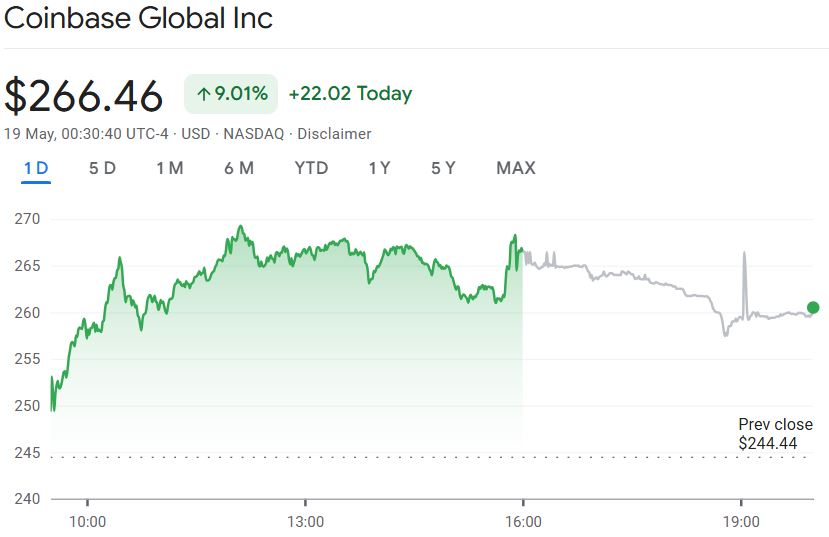Open the 5Y time range tab

click(x=443, y=168)
